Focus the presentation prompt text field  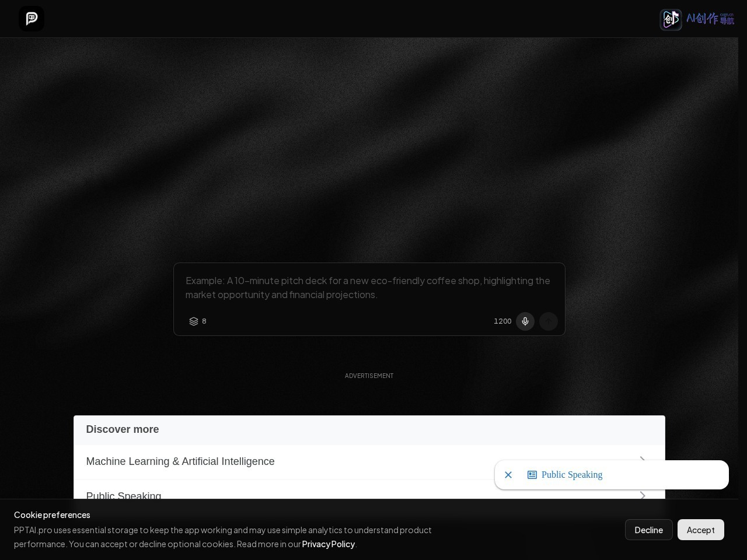pyautogui.click(x=369, y=288)
